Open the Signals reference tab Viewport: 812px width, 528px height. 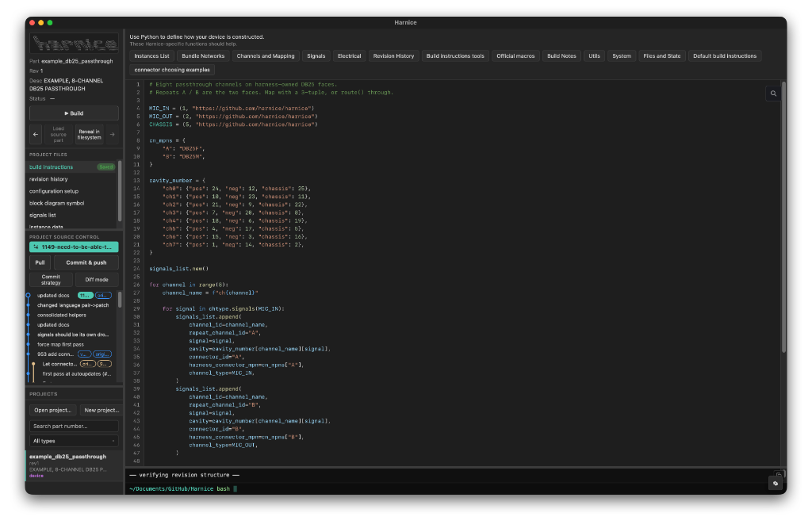[316, 56]
